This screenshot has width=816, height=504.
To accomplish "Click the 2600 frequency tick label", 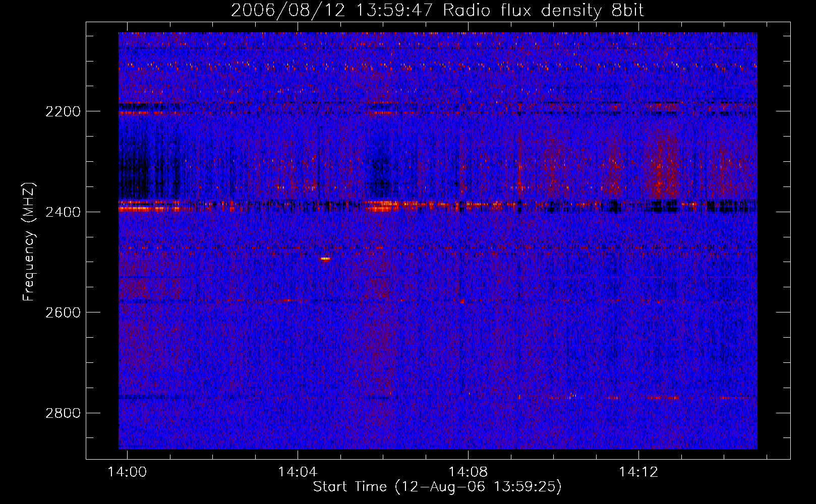I will pos(63,312).
